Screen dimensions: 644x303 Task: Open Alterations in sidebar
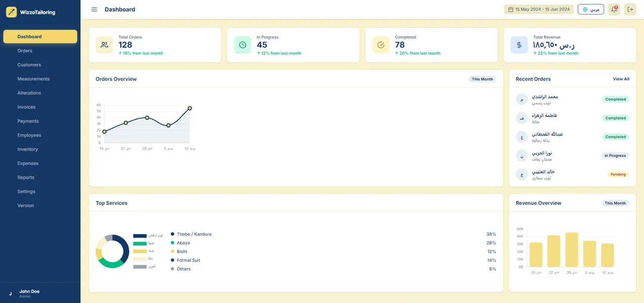pos(40,93)
